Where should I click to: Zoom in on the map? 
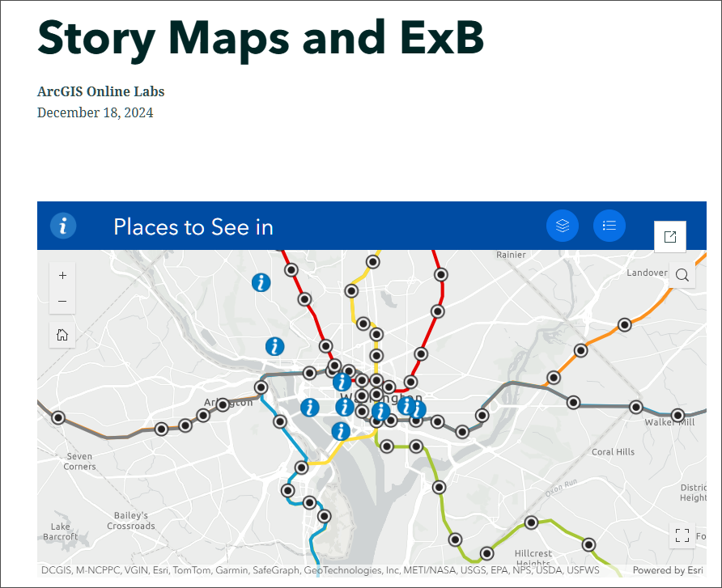pos(62,275)
